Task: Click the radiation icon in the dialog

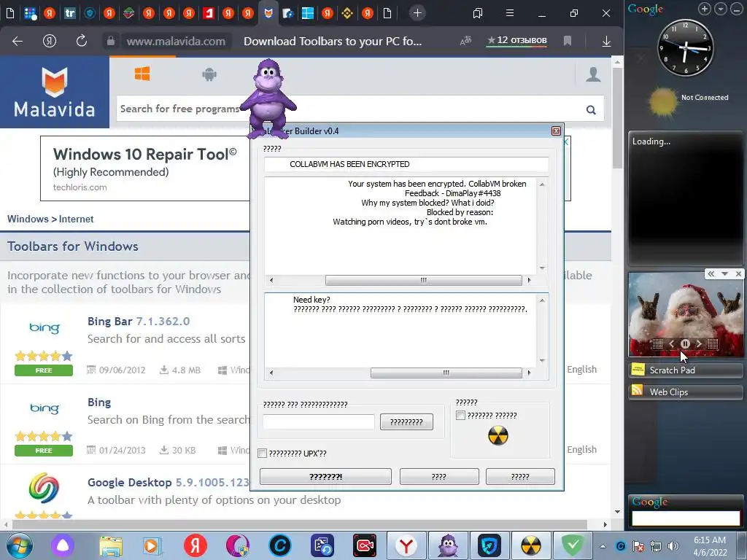Action: (498, 435)
